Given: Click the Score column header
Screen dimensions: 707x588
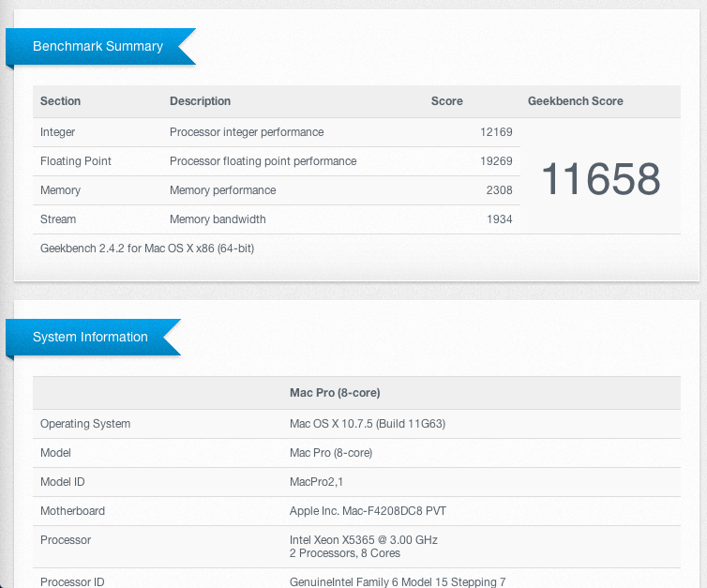Looking at the screenshot, I should click(x=447, y=101).
